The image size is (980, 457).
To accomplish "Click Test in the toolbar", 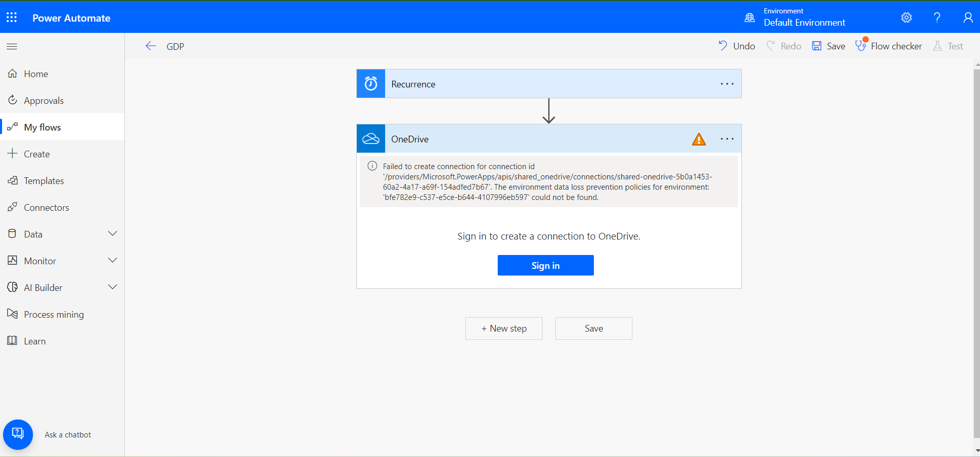I will point(948,46).
